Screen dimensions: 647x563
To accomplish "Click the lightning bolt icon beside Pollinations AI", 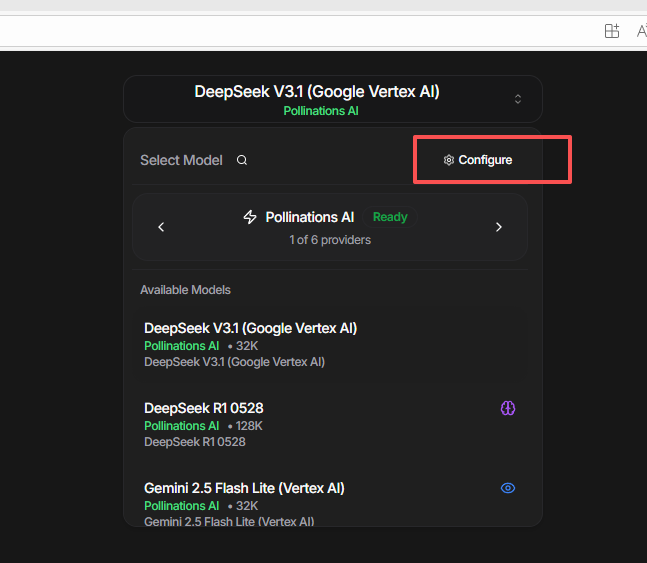I will [250, 217].
